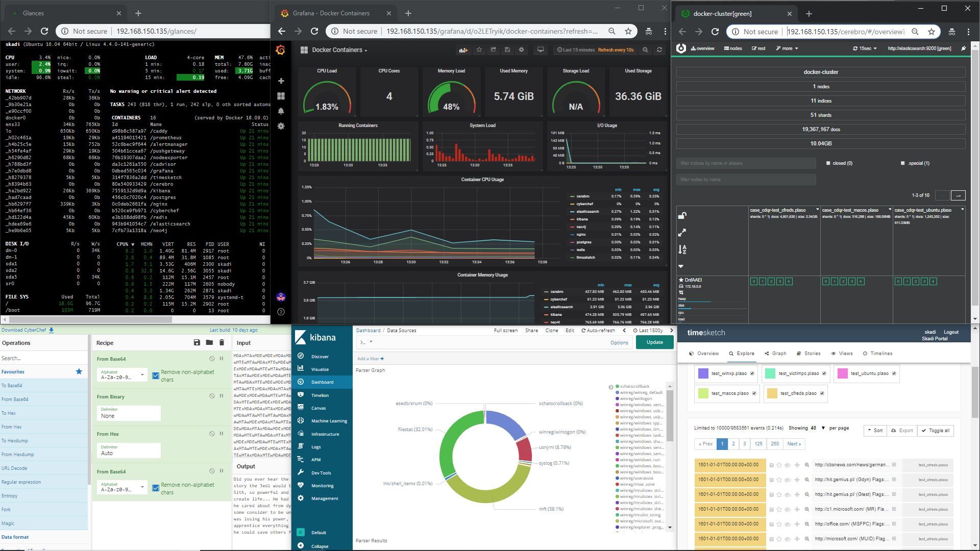
Task: Expand Cerebro refresh interval 15sec dropdown
Action: pyautogui.click(x=865, y=48)
